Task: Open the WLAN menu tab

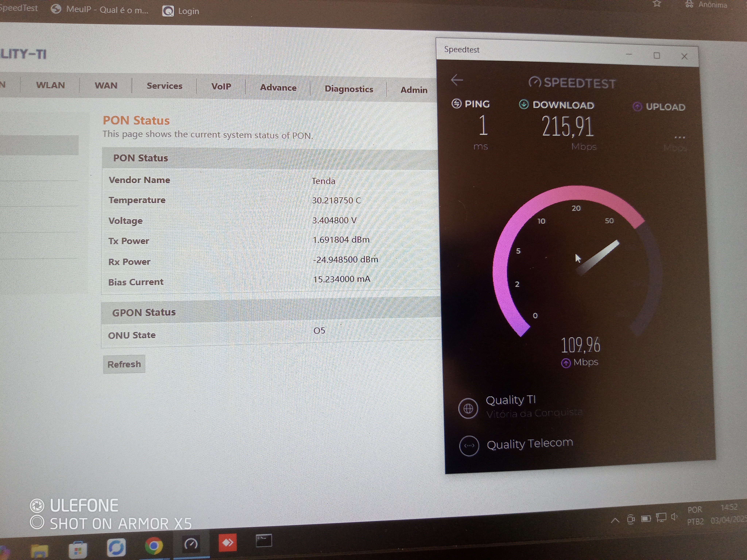Action: point(50,85)
